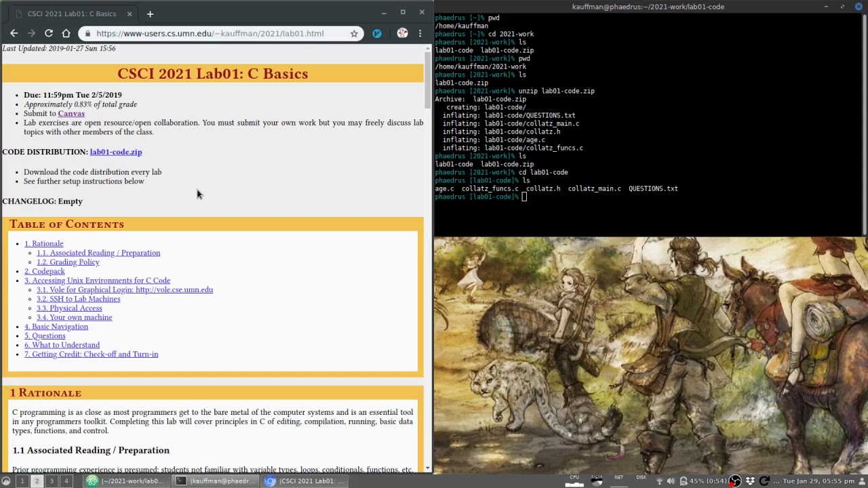
Task: Open 7. Getting Credit: Check-off and Turn-in
Action: (91, 354)
